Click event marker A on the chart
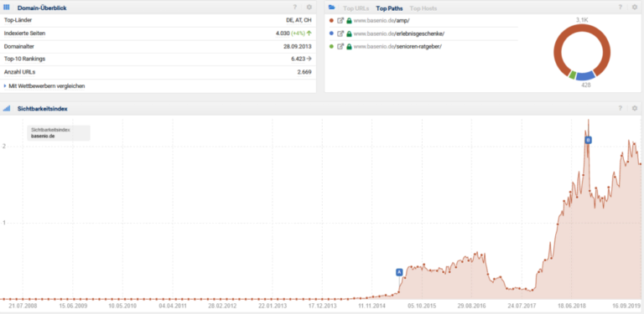The width and height of the screenshot is (644, 314). (x=399, y=272)
